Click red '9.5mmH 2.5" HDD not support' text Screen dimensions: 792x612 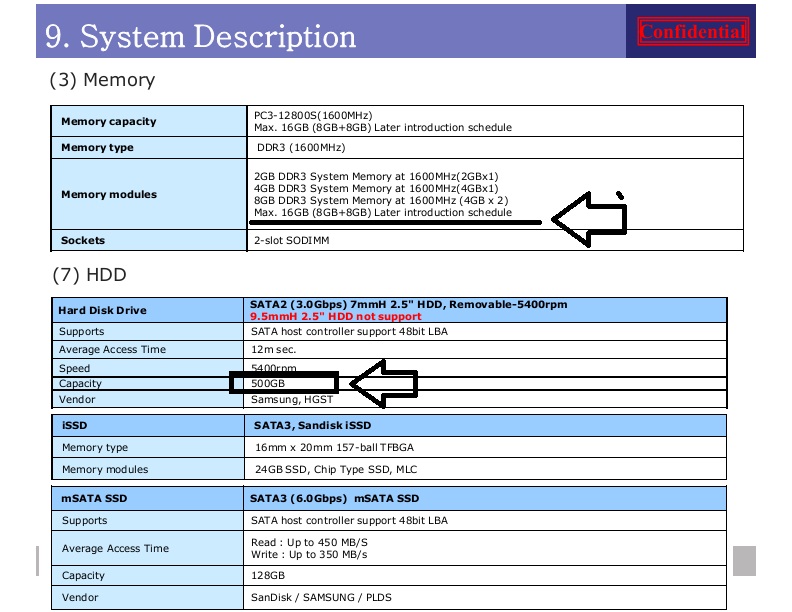[x=336, y=317]
